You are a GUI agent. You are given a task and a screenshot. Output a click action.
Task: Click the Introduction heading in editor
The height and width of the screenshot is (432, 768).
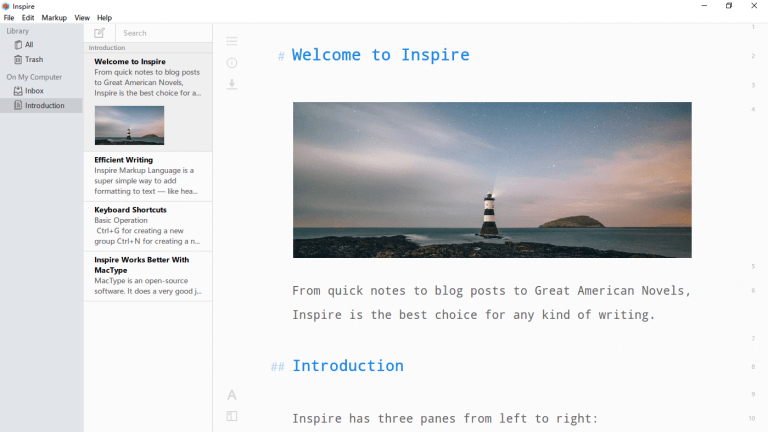coord(348,365)
